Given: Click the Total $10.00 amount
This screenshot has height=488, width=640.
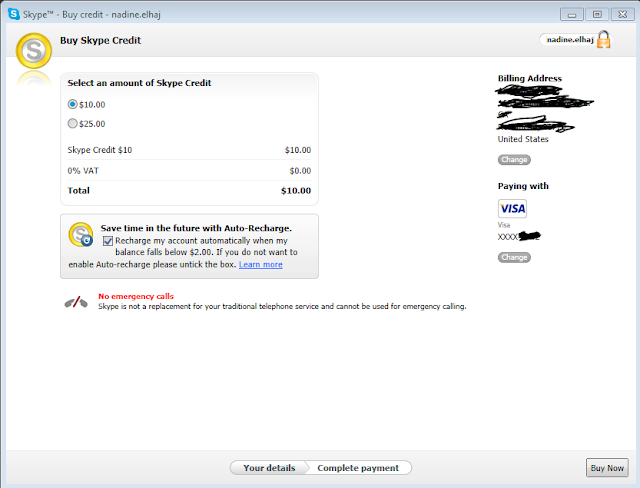Looking at the screenshot, I should [296, 191].
